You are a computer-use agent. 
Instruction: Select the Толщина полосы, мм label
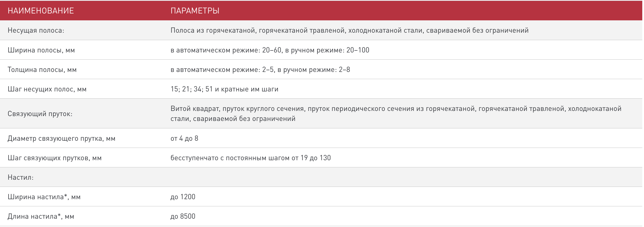click(42, 70)
